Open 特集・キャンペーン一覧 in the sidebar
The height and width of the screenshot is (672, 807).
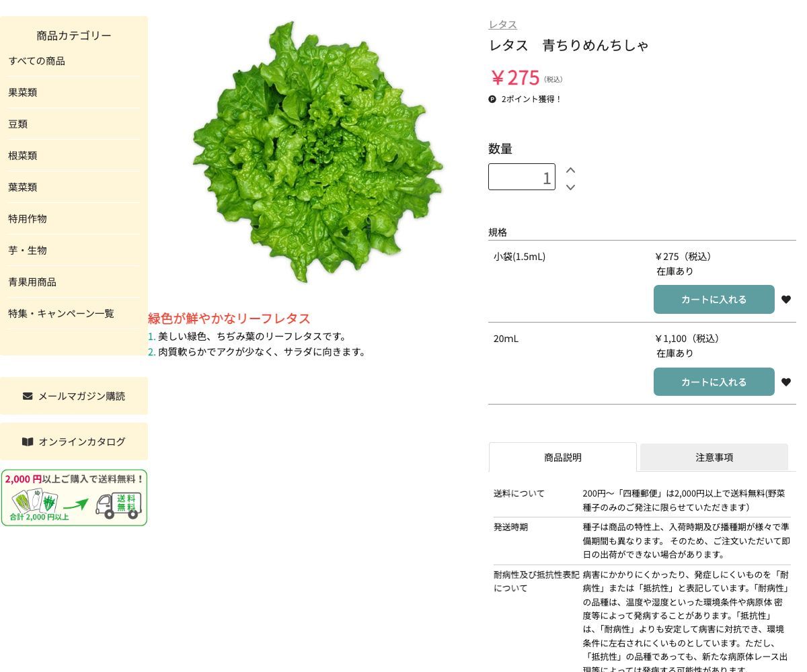[61, 313]
